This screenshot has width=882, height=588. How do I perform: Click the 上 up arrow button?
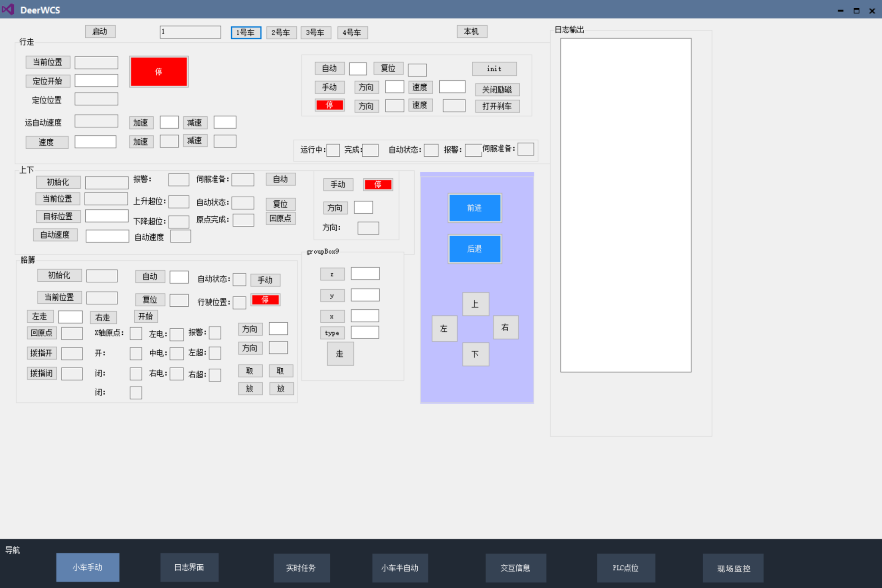[x=475, y=304]
